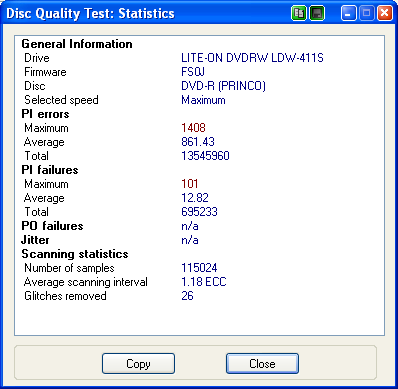Click the Disc Quality Test title bar text
Screen dimensions: 398x389
coord(90,14)
